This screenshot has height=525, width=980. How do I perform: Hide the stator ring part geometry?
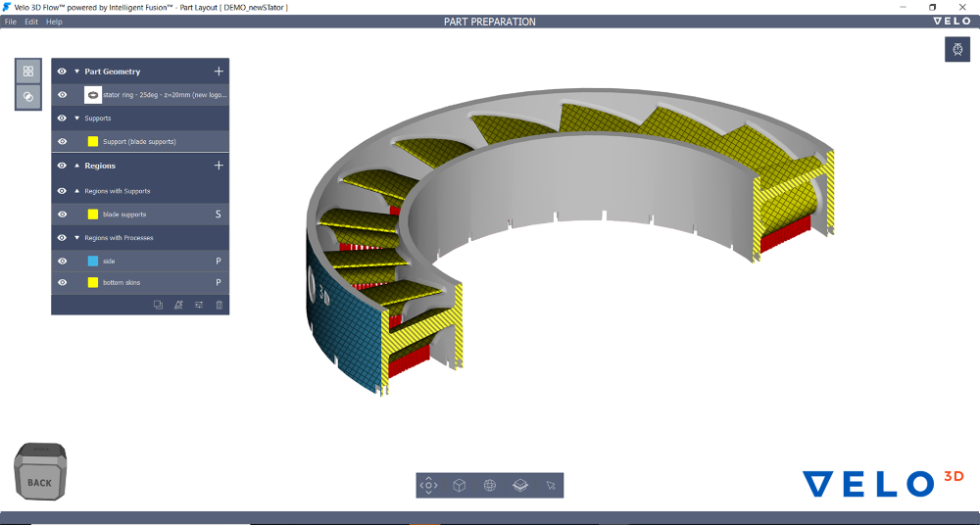(62, 95)
